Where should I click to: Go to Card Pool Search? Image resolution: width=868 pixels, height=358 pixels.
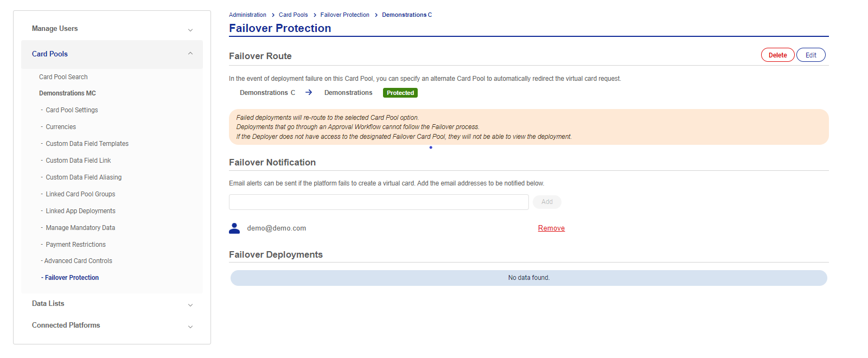tap(63, 77)
